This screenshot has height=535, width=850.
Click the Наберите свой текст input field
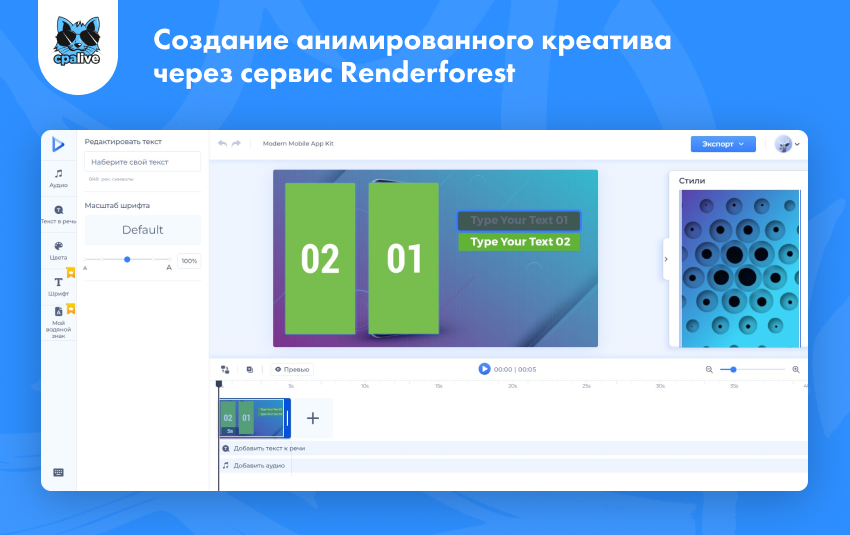pyautogui.click(x=143, y=162)
